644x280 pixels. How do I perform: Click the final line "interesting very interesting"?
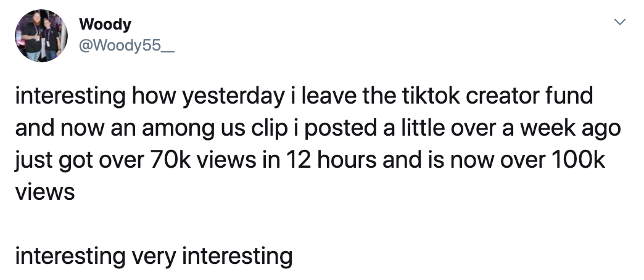tap(154, 257)
